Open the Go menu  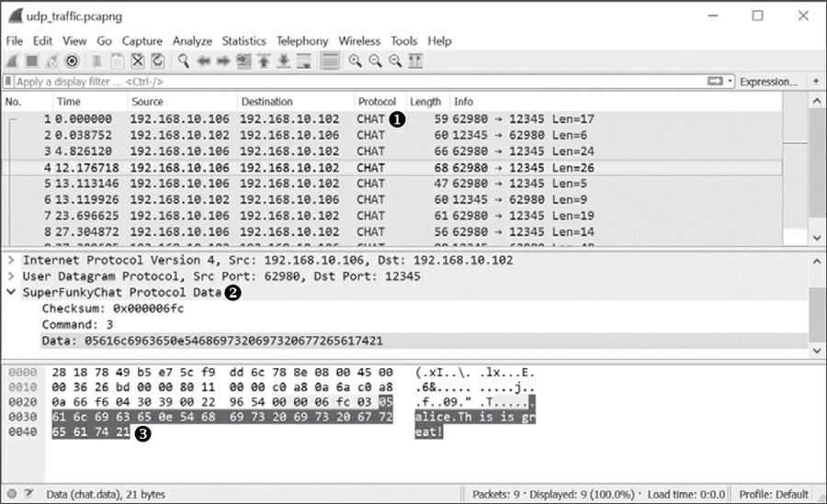104,41
